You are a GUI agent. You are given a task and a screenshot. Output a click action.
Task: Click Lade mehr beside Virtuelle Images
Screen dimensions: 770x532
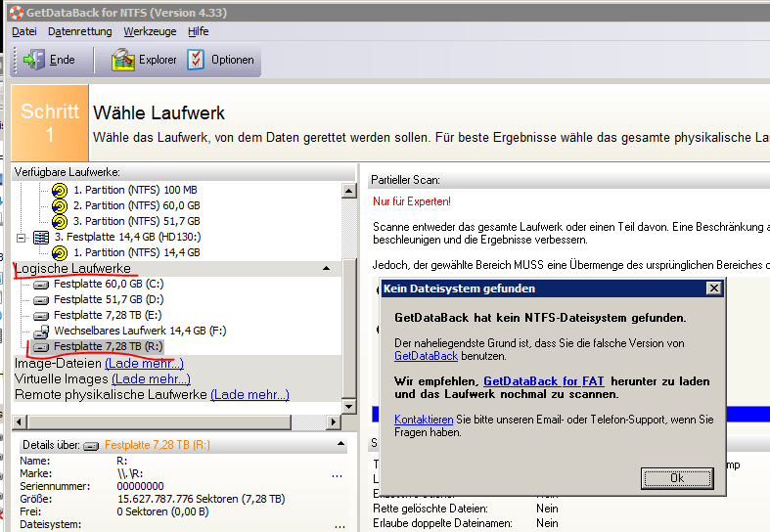click(152, 378)
